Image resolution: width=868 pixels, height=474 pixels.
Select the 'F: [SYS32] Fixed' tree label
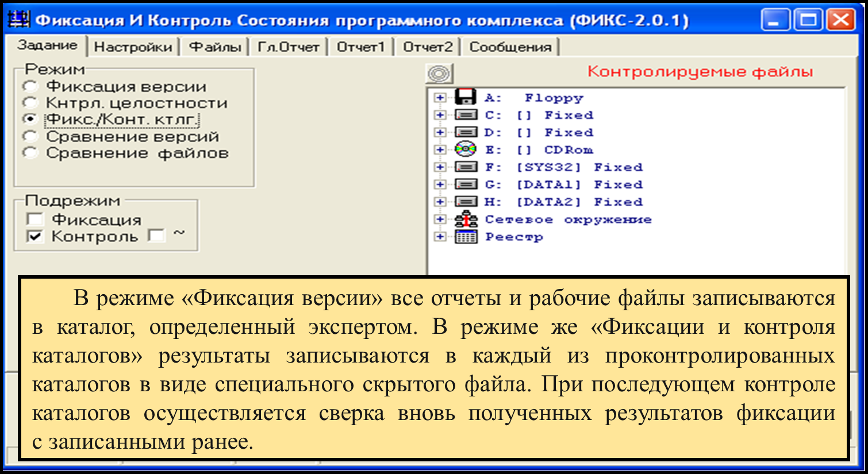[563, 167]
